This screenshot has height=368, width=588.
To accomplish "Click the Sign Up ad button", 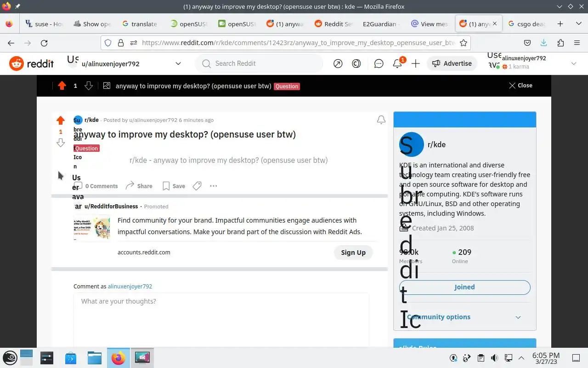I will click(x=353, y=253).
